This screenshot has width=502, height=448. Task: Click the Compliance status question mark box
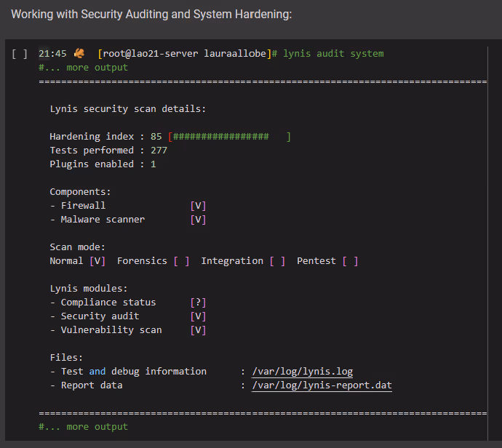pos(198,303)
